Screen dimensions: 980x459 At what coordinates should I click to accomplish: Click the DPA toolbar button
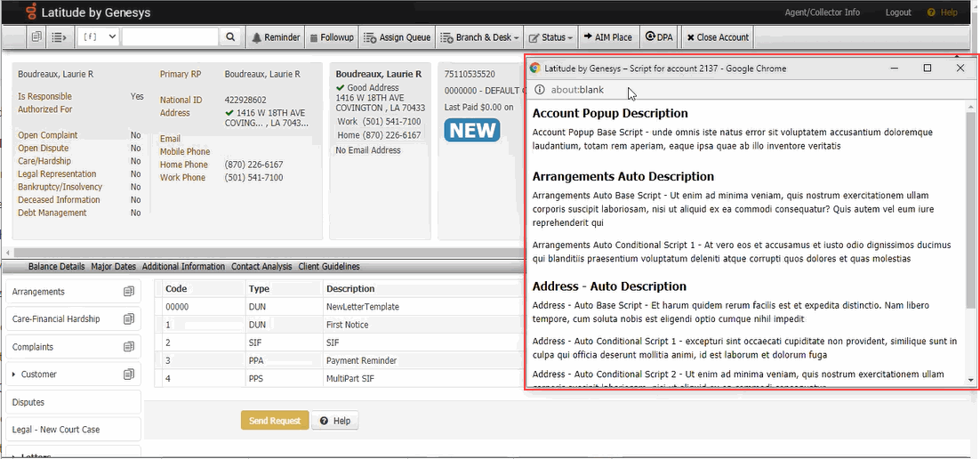click(659, 37)
